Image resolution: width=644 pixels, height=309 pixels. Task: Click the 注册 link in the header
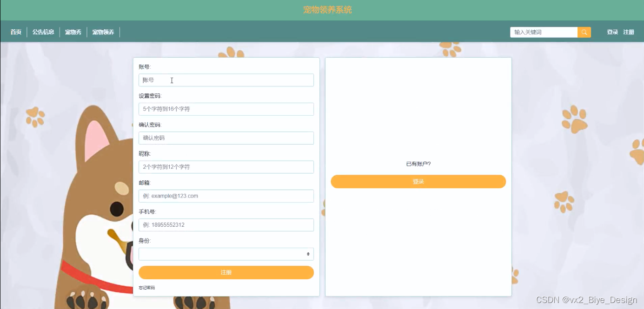click(629, 32)
